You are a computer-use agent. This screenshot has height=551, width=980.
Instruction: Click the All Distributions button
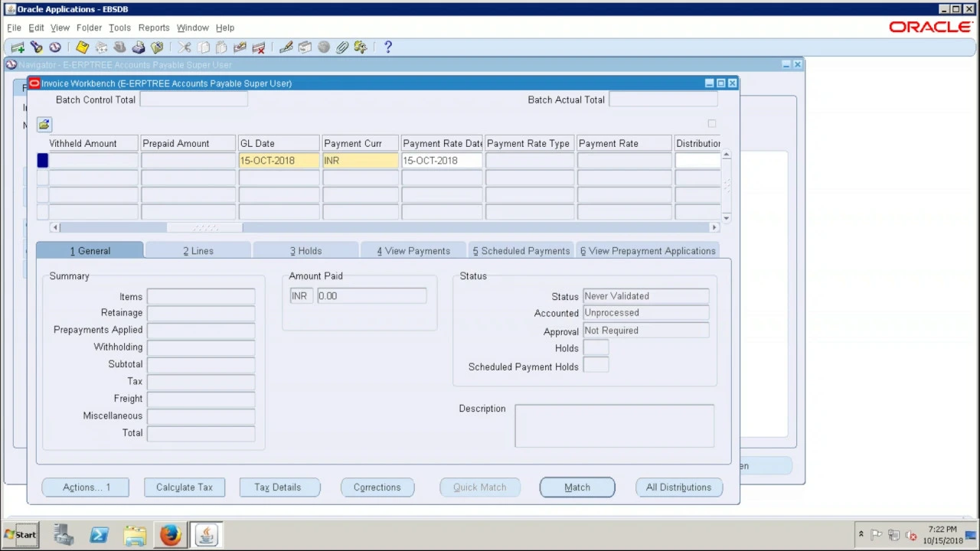[x=678, y=487]
